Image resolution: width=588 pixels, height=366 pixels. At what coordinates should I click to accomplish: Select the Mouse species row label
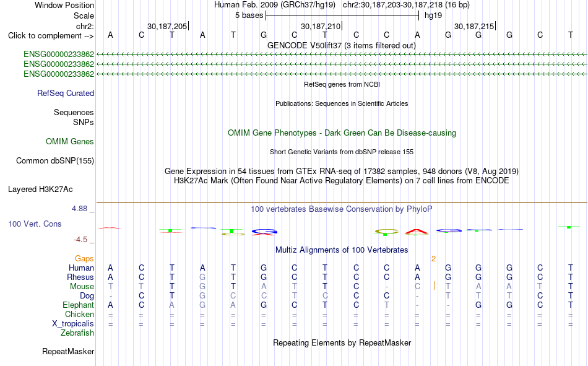(82, 286)
